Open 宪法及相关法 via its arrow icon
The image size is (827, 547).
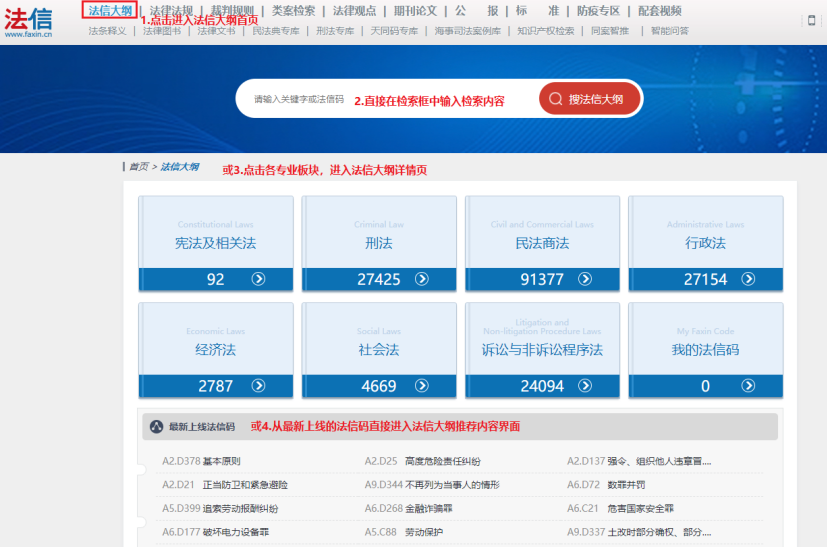[258, 279]
